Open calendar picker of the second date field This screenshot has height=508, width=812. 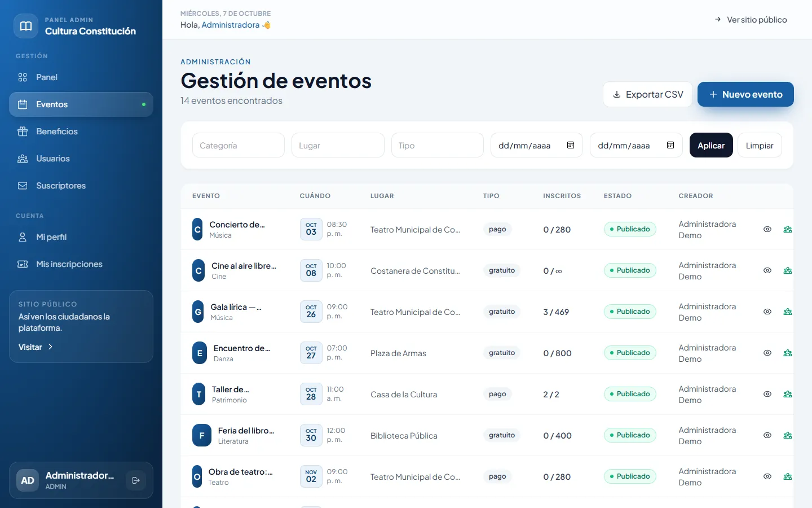click(x=670, y=146)
